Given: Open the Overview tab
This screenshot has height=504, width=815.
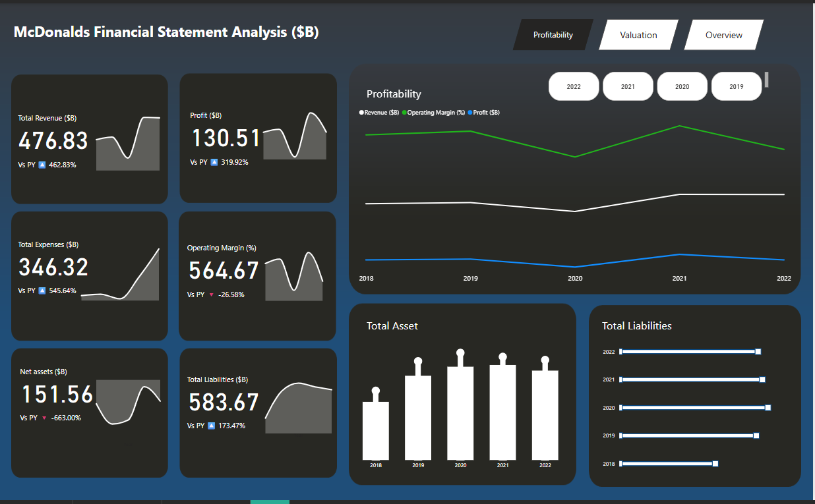Looking at the screenshot, I should [x=723, y=34].
